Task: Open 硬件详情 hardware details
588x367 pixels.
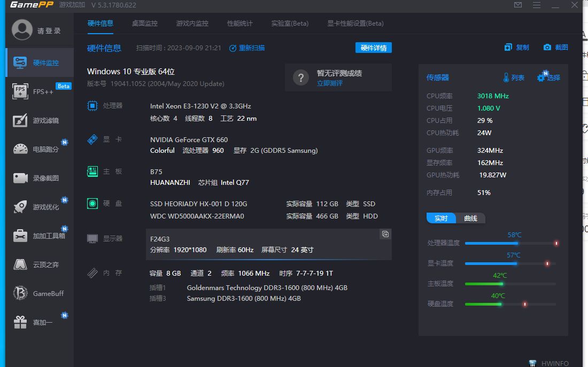Action: pyautogui.click(x=374, y=48)
